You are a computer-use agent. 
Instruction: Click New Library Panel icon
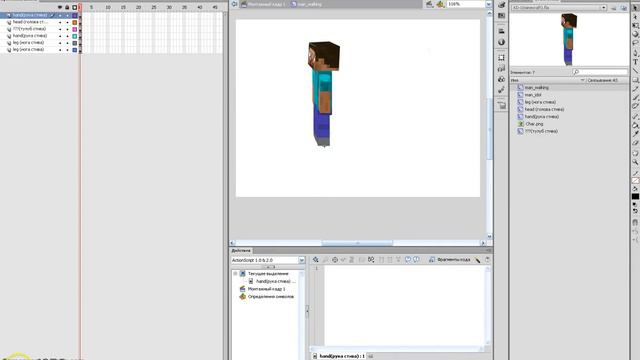[624, 8]
